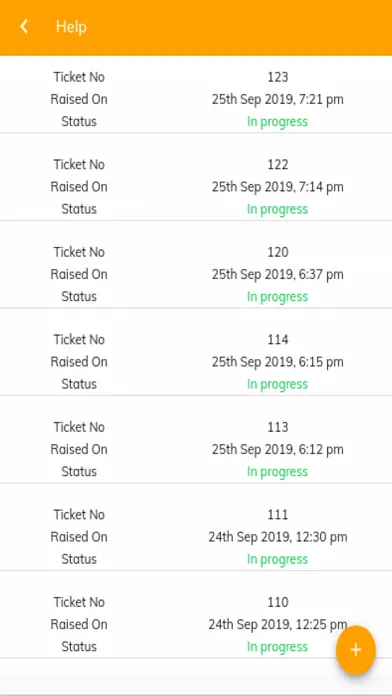The width and height of the screenshot is (392, 696).
Task: Tap the back arrow in the header
Action: pos(24,27)
